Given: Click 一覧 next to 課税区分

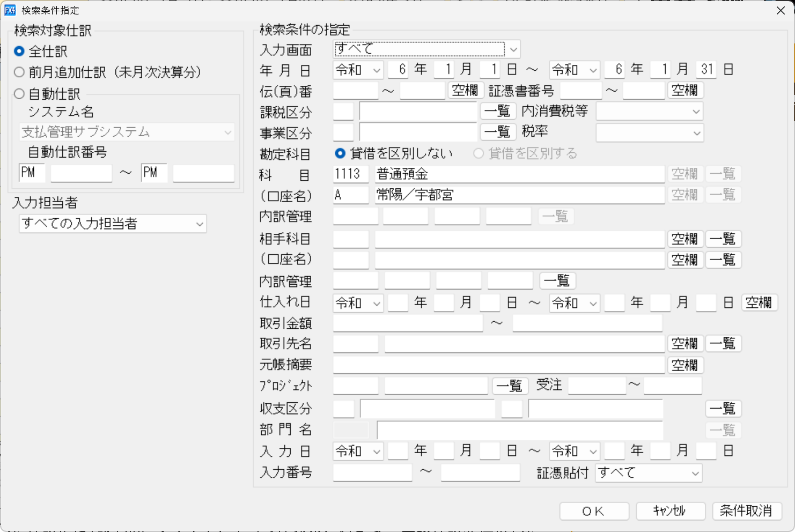Looking at the screenshot, I should click(x=498, y=111).
